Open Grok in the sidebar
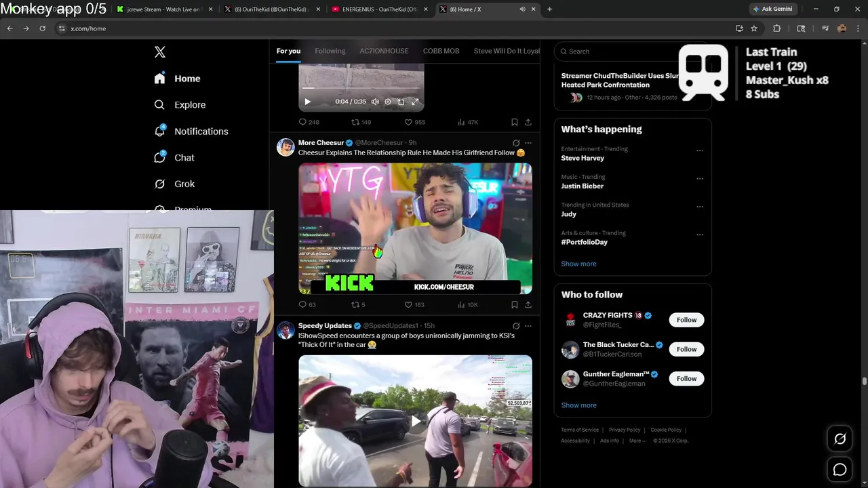Viewport: 868px width, 488px height. [x=174, y=184]
